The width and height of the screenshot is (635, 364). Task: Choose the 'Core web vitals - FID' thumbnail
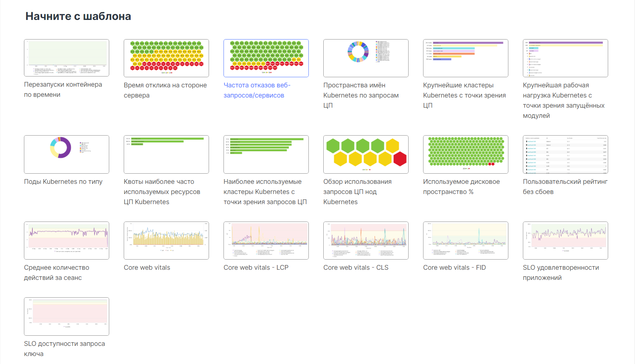(466, 240)
